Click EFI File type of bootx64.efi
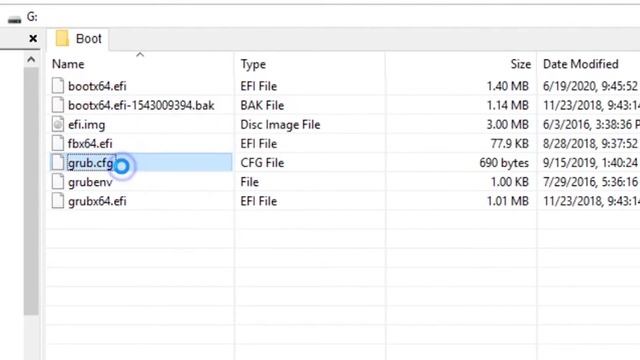 [259, 86]
